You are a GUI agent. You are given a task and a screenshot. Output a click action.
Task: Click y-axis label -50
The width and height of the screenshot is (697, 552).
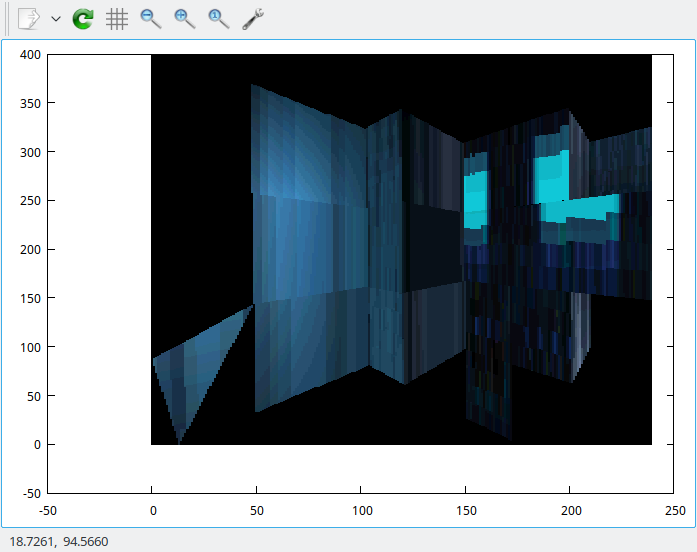pyautogui.click(x=31, y=494)
